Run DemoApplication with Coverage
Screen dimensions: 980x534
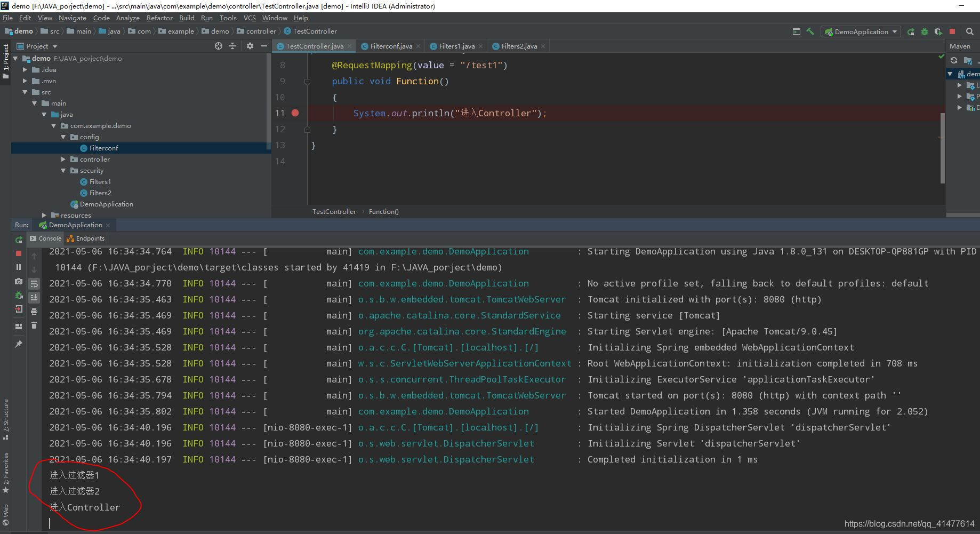[x=938, y=31]
